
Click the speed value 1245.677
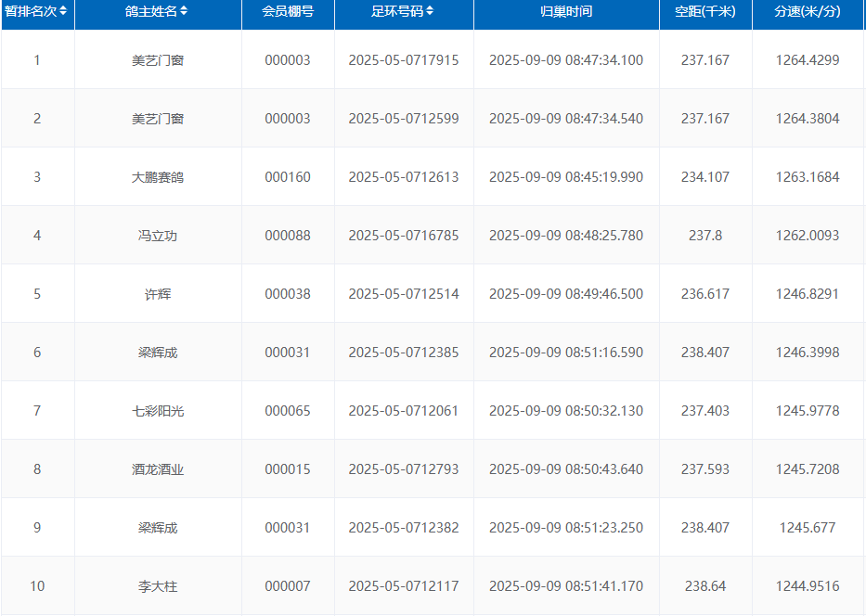pyautogui.click(x=808, y=528)
